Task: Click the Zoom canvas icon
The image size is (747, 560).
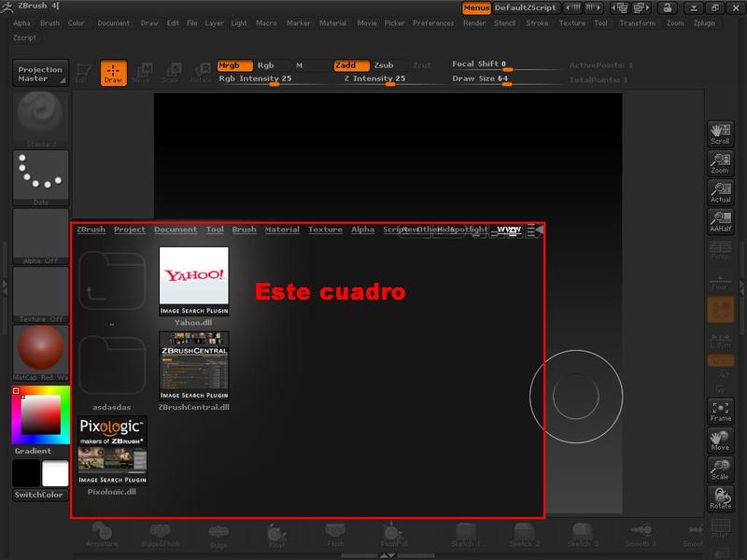Action: coord(720,163)
